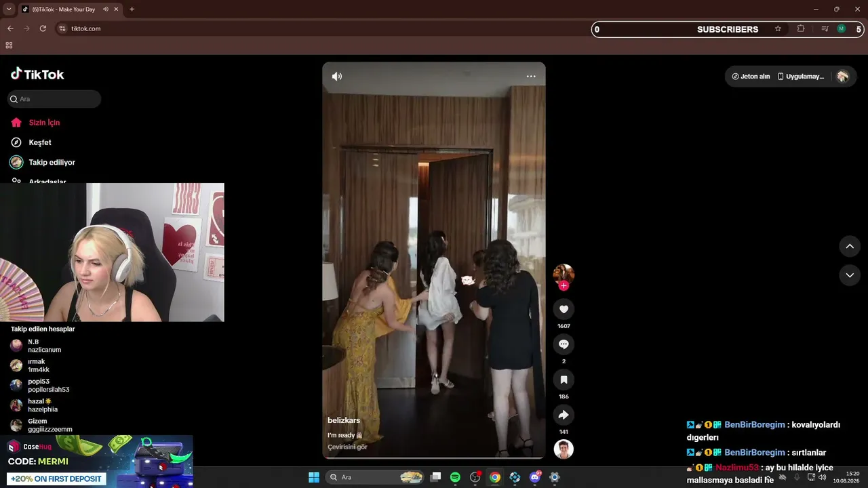Open followed account popilersilah53
The height and width of the screenshot is (488, 868).
tap(49, 386)
